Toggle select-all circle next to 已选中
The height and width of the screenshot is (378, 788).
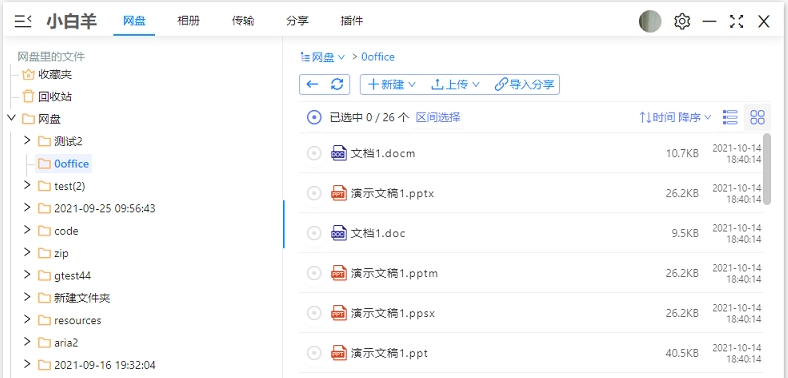(314, 118)
